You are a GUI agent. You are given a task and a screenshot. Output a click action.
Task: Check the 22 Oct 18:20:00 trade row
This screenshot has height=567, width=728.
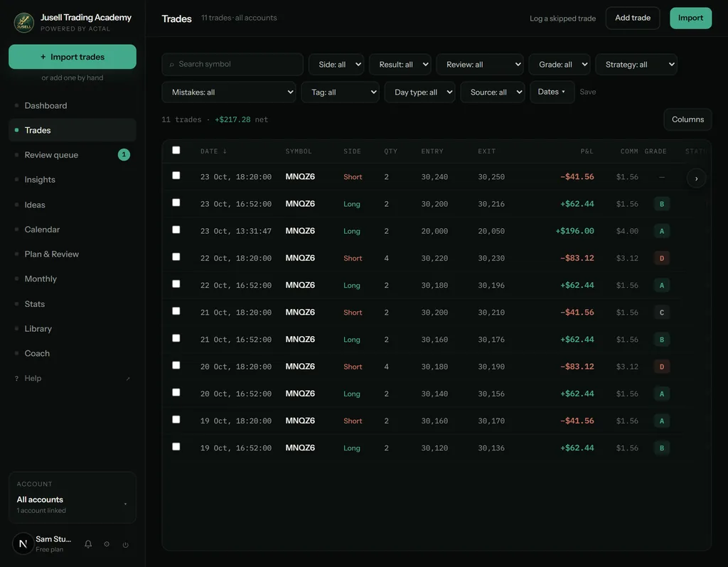[176, 256]
